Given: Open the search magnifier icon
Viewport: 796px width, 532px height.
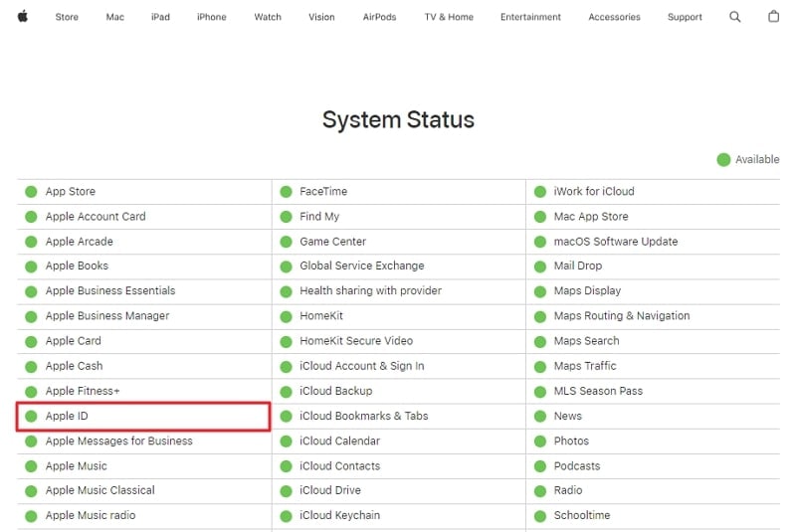Looking at the screenshot, I should (735, 17).
